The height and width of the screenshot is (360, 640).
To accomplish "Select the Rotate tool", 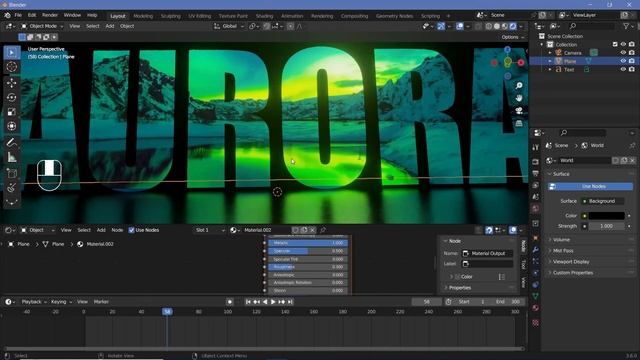I will point(12,97).
